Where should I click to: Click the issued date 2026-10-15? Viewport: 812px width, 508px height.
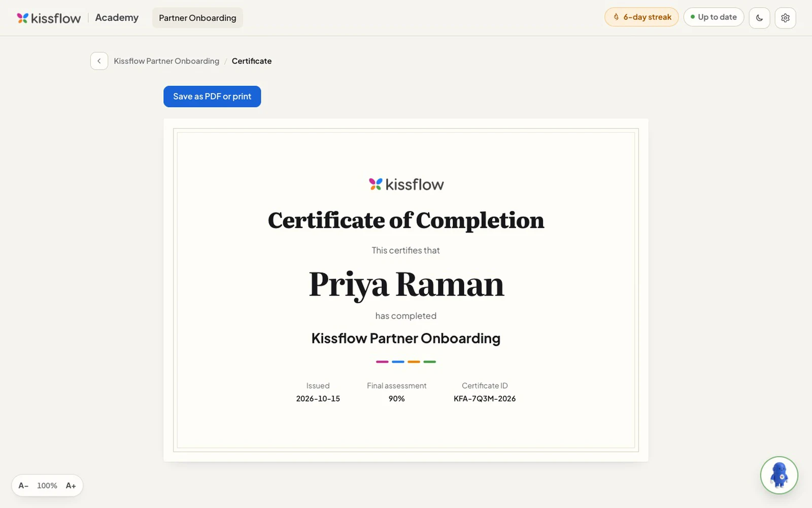click(318, 399)
